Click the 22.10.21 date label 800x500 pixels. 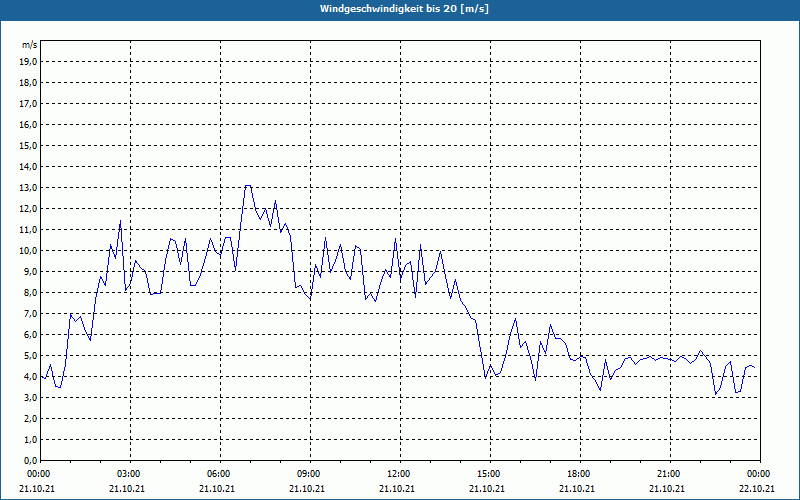click(x=757, y=488)
